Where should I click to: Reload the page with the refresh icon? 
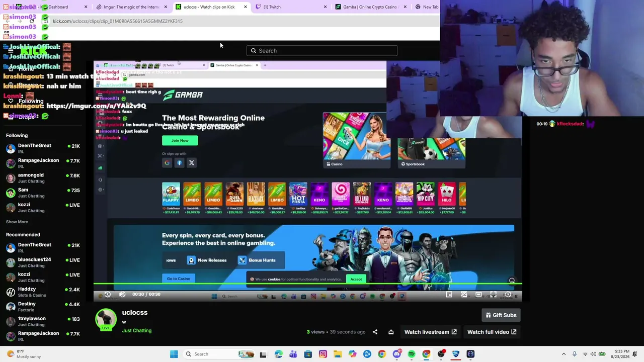tap(32, 21)
